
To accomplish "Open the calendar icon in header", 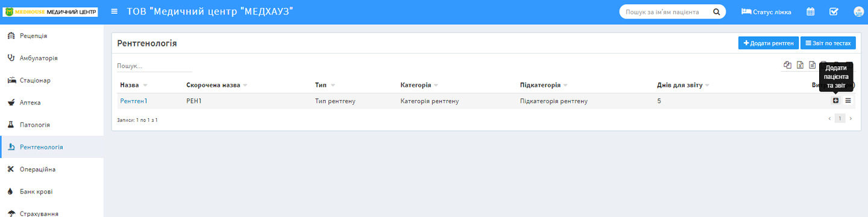I will pyautogui.click(x=811, y=11).
